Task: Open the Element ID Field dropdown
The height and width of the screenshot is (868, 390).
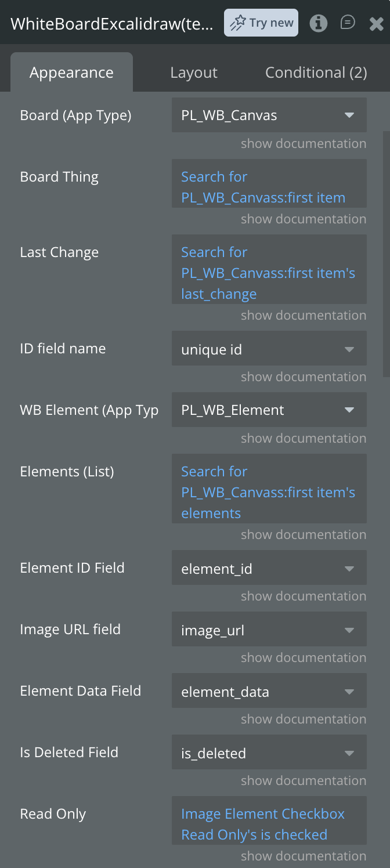Action: coord(269,568)
